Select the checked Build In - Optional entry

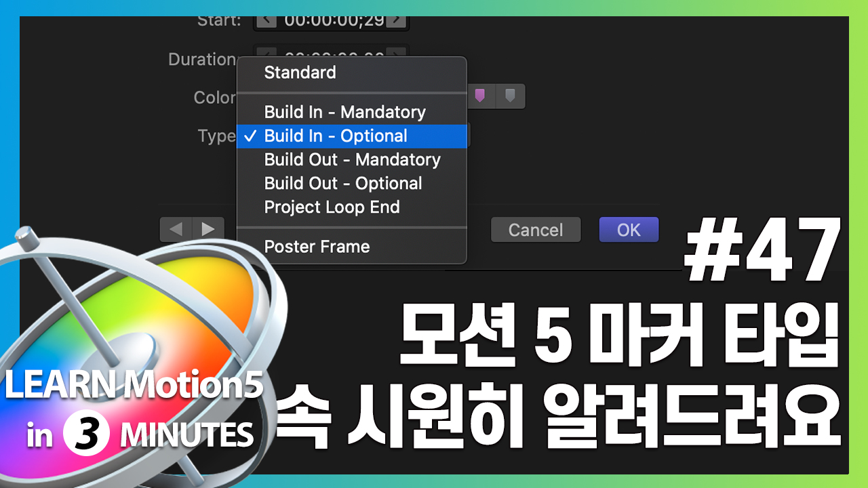click(x=351, y=136)
